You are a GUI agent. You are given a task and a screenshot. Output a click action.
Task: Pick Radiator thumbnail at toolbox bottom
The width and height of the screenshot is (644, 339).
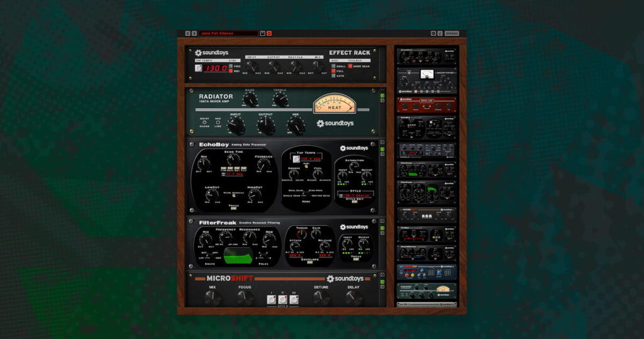[427, 291]
